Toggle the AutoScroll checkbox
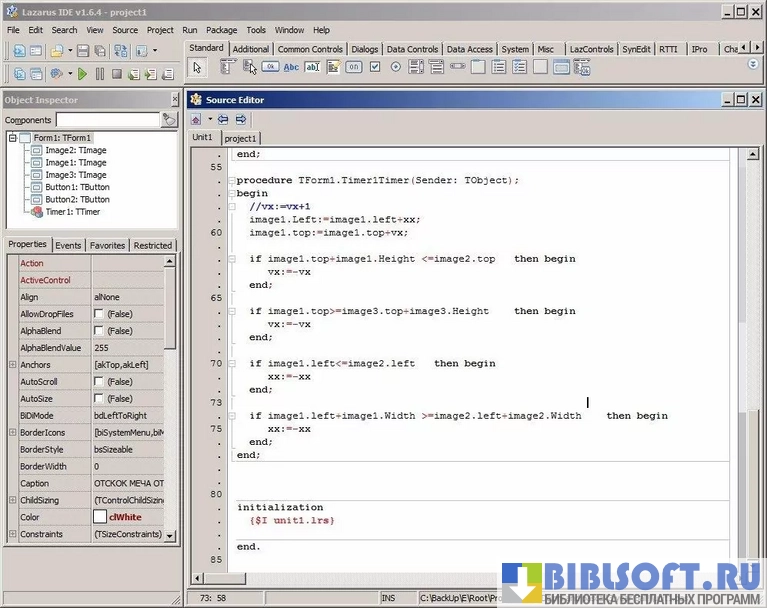 [99, 382]
